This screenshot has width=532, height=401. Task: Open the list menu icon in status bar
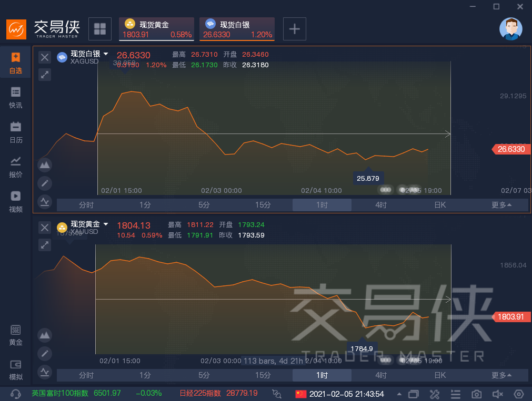455,394
